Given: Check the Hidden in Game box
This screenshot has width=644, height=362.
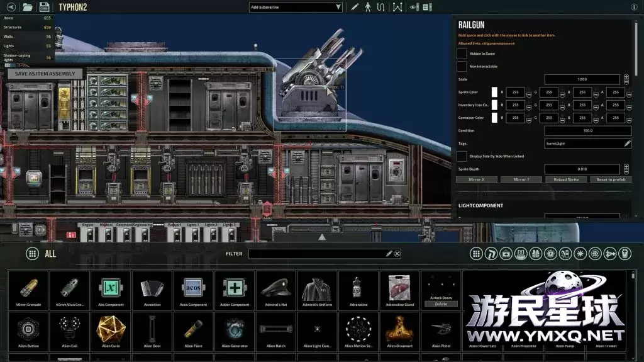Looking at the screenshot, I should 462,54.
